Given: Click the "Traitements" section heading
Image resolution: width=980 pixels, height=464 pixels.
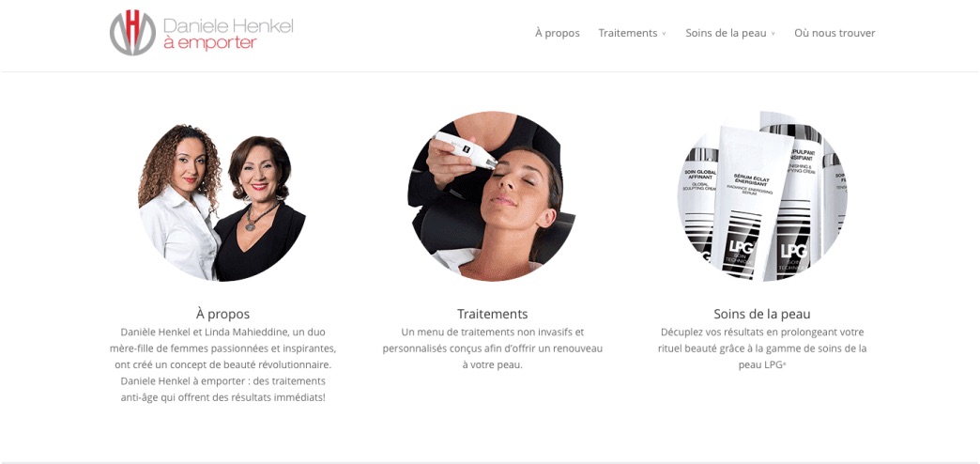Looking at the screenshot, I should coord(493,314).
